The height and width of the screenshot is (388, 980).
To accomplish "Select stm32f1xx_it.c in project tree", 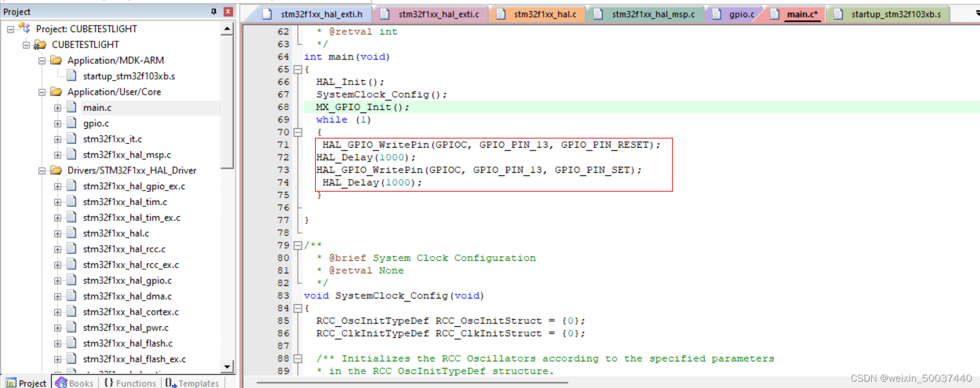I will click(112, 139).
